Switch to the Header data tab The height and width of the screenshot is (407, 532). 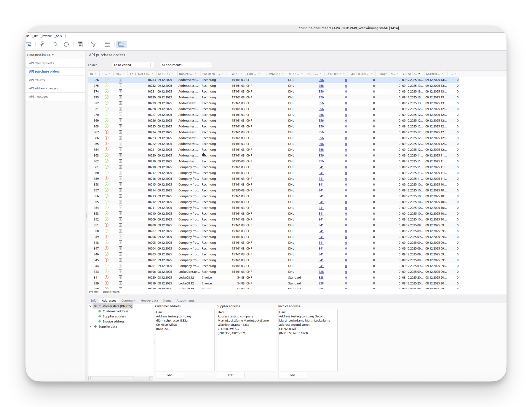[149, 301]
